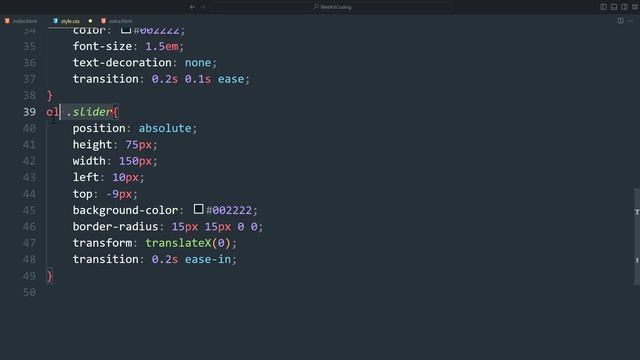Open the customize layout icon

pos(635,7)
